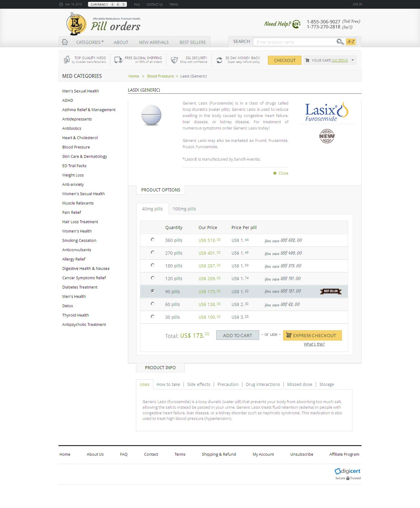Open the No Items cart link

point(340,60)
